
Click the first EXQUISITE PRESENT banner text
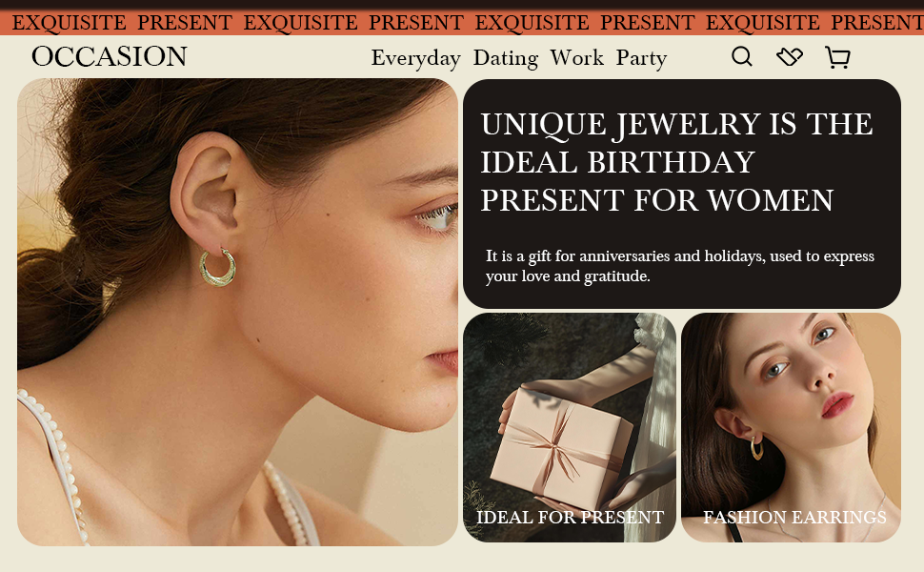coord(122,23)
